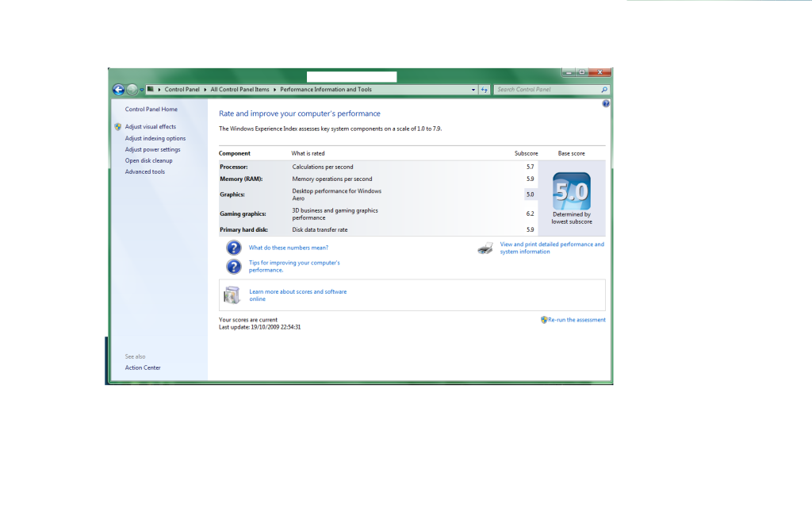The image size is (812, 508).
Task: Click question icon beside Tips for improving
Action: point(234,267)
